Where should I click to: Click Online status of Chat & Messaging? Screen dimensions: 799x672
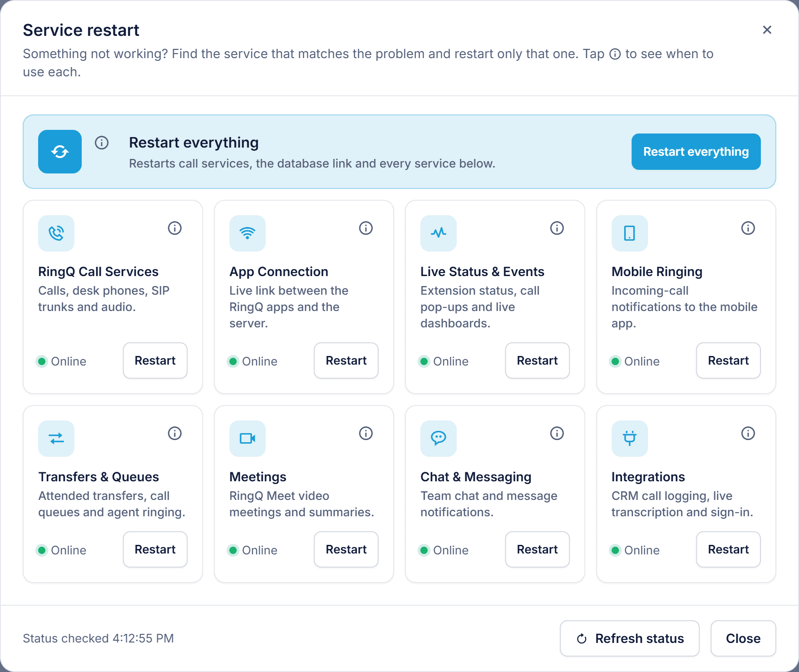click(444, 550)
